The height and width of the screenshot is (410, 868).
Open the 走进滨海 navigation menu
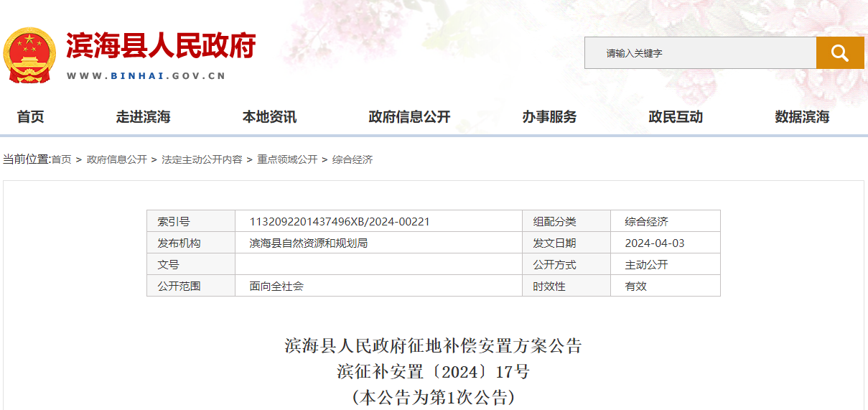click(x=144, y=117)
